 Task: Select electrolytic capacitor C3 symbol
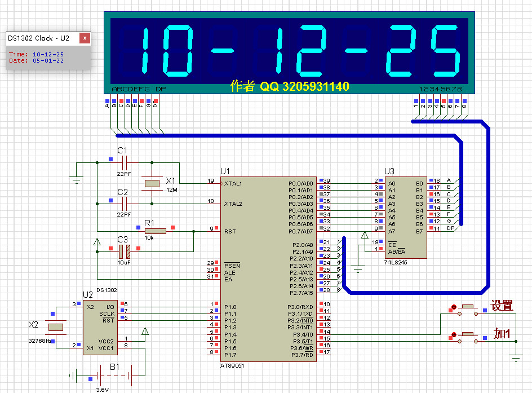[x=125, y=251]
